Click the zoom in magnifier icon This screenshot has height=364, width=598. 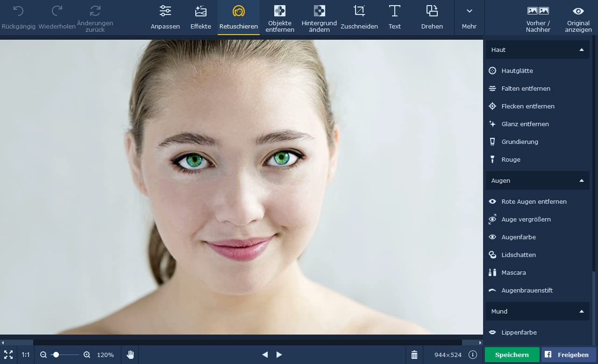pos(87,355)
